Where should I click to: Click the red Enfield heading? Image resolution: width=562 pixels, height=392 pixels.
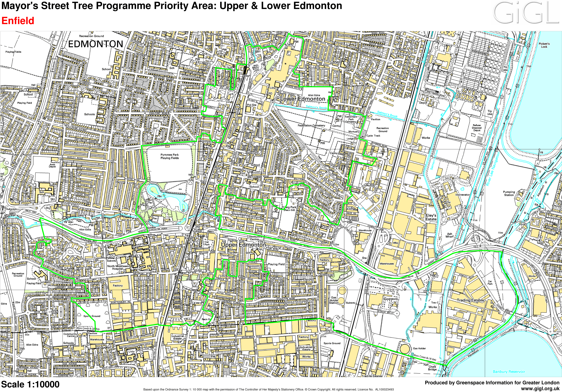(x=18, y=21)
